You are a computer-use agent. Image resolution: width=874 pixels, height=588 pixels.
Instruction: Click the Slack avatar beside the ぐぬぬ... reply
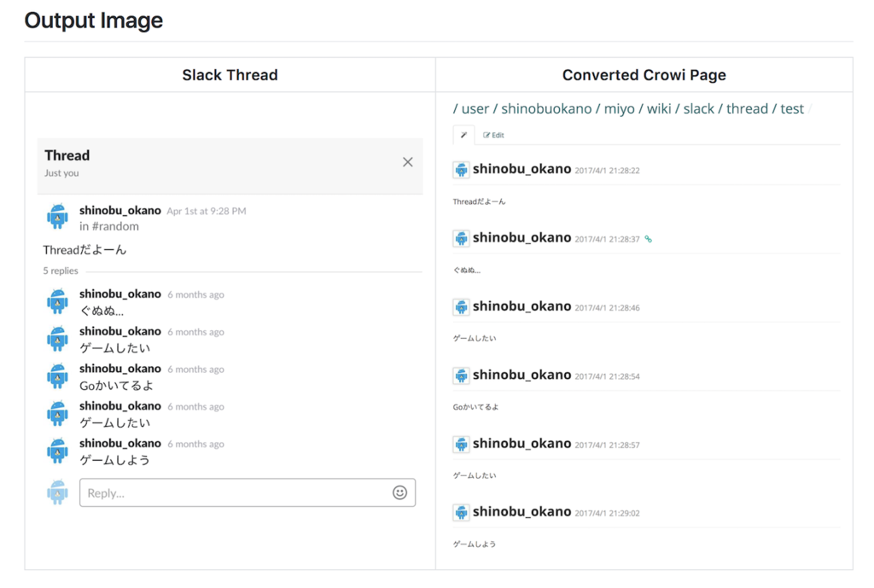[57, 301]
